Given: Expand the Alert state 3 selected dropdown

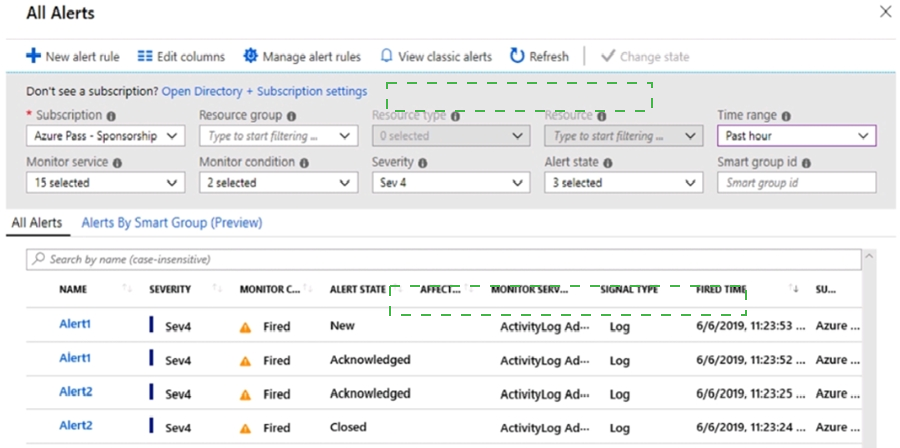Looking at the screenshot, I should point(624,183).
